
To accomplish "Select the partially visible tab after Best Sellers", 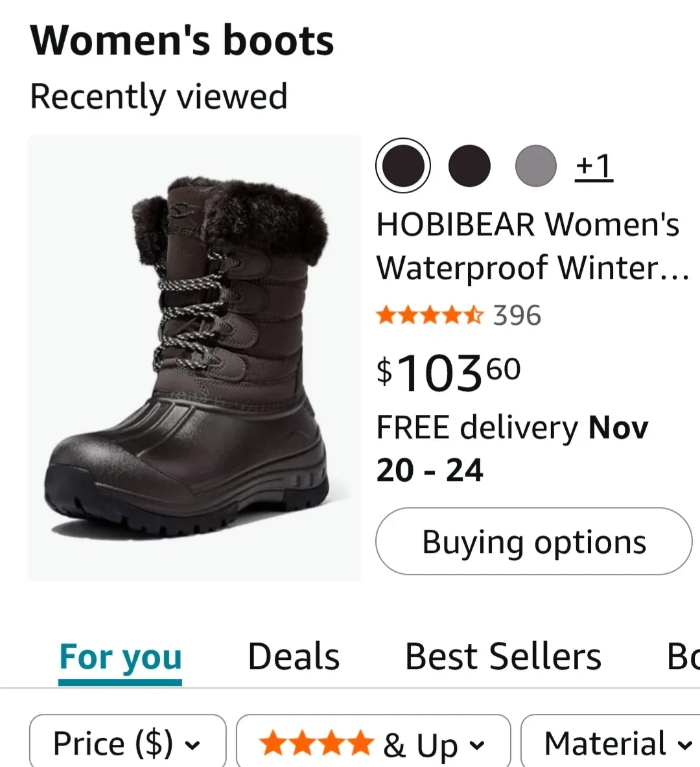I will 683,657.
